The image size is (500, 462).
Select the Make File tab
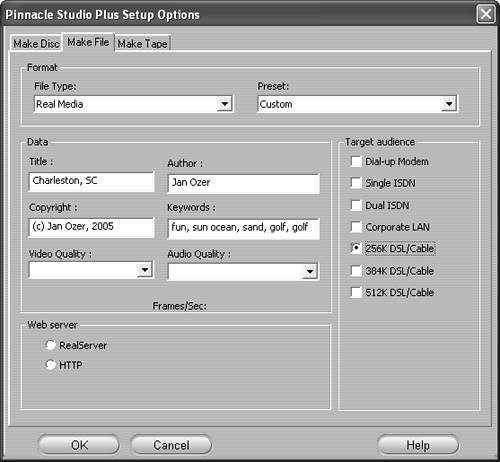pyautogui.click(x=88, y=42)
